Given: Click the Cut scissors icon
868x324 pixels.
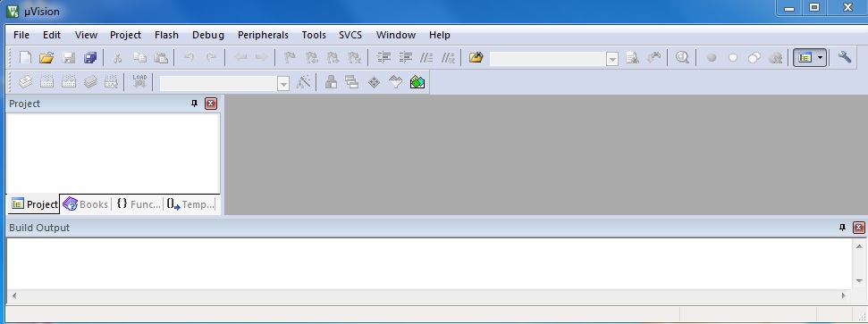Looking at the screenshot, I should point(117,57).
